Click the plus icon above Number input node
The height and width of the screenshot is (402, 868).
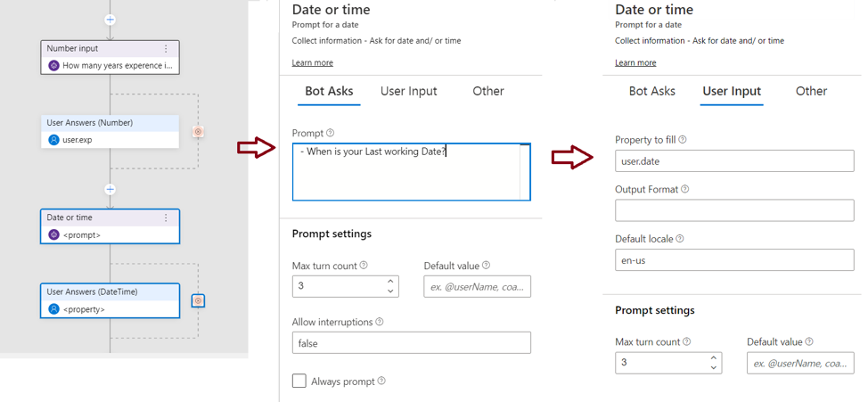pyautogui.click(x=111, y=20)
